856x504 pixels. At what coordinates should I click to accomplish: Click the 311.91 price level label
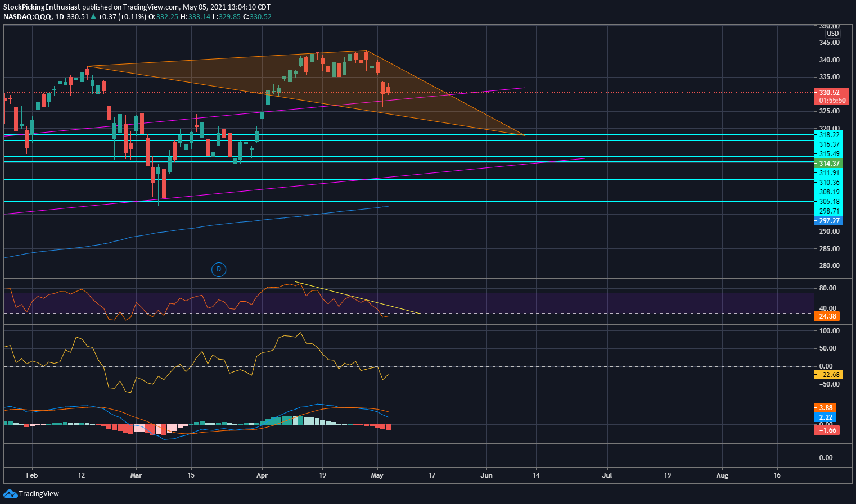coord(828,173)
